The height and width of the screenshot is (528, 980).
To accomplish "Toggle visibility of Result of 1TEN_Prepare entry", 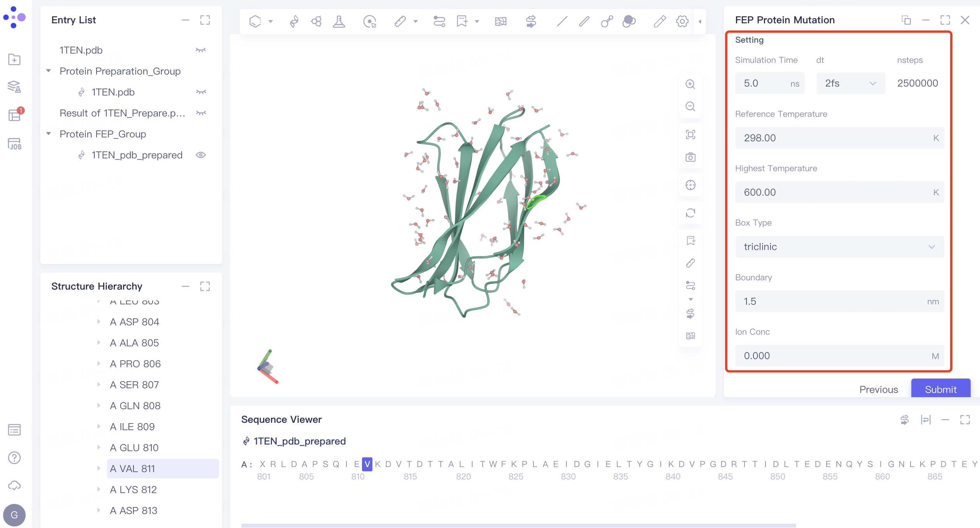I will (201, 113).
